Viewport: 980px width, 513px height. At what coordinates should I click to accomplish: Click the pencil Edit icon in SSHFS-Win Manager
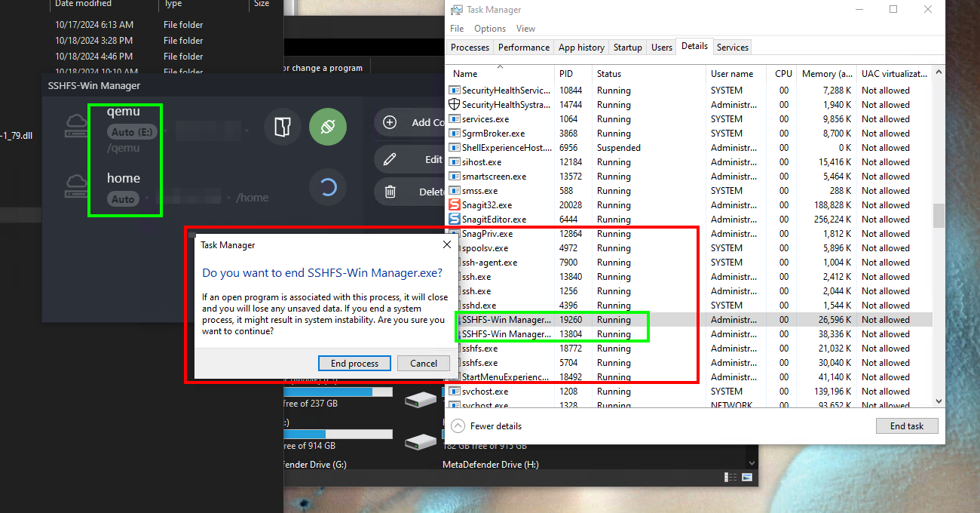390,159
